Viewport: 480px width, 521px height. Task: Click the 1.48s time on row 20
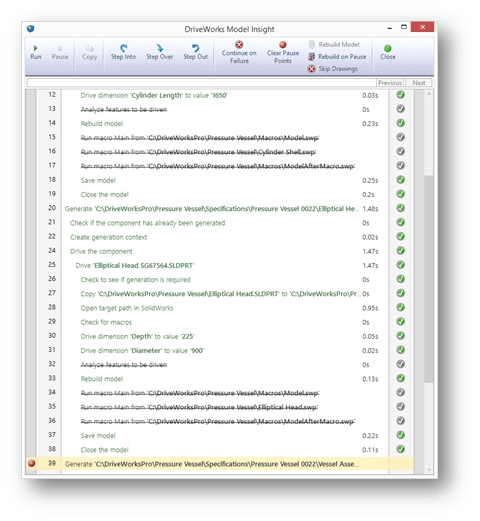click(x=370, y=209)
